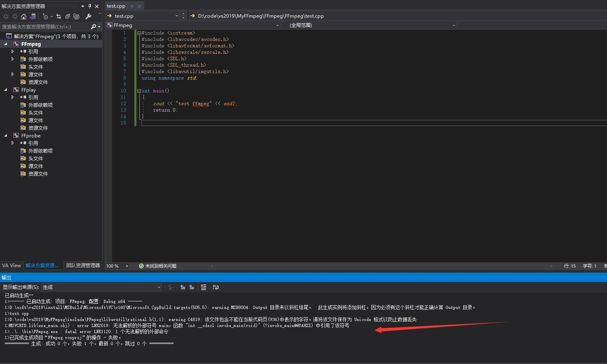Open properties with the wrench icon

(88, 16)
